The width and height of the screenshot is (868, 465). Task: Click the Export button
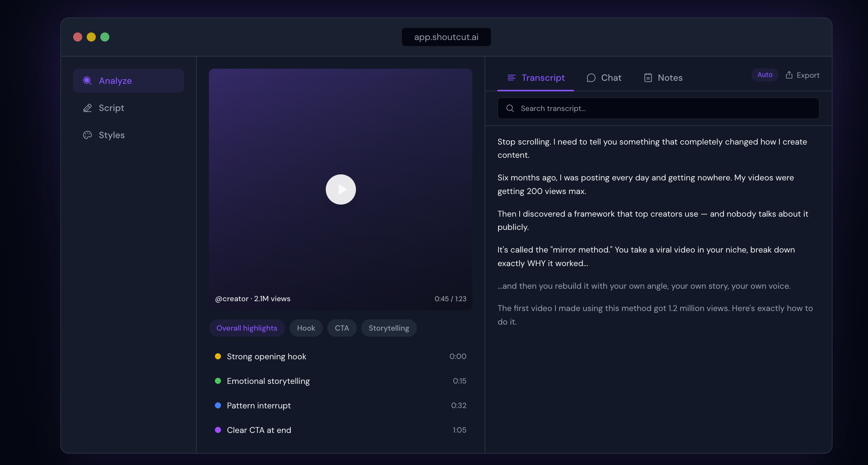[803, 75]
